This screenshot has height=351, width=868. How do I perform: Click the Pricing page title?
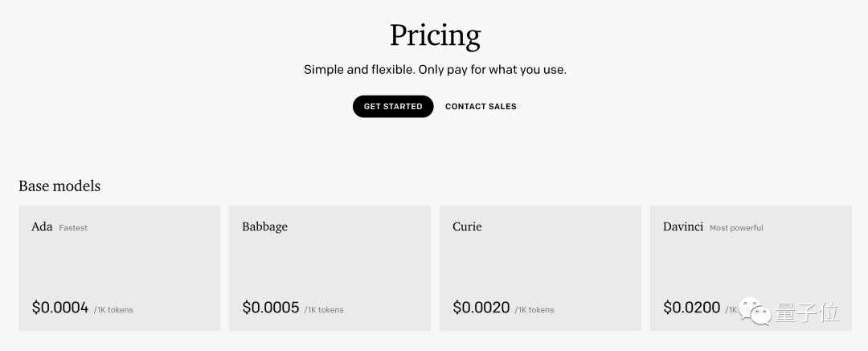click(435, 36)
